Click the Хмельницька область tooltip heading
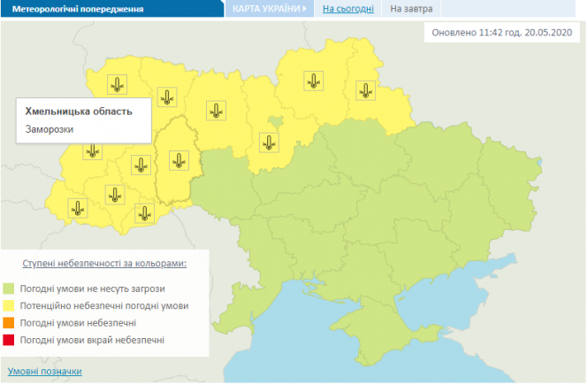This screenshot has height=385, width=588. [x=79, y=112]
